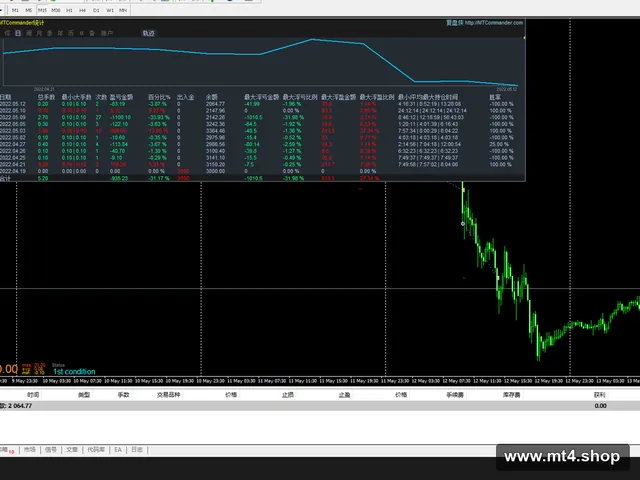This screenshot has height=480, width=640.
Task: Open the 日志 terminal tab
Action: point(137,449)
